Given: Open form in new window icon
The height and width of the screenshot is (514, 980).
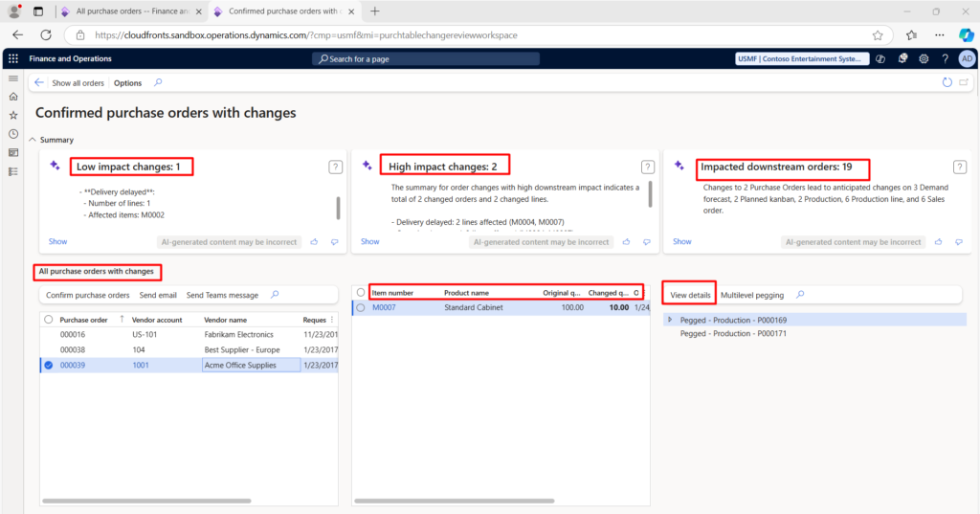Looking at the screenshot, I should click(x=964, y=82).
